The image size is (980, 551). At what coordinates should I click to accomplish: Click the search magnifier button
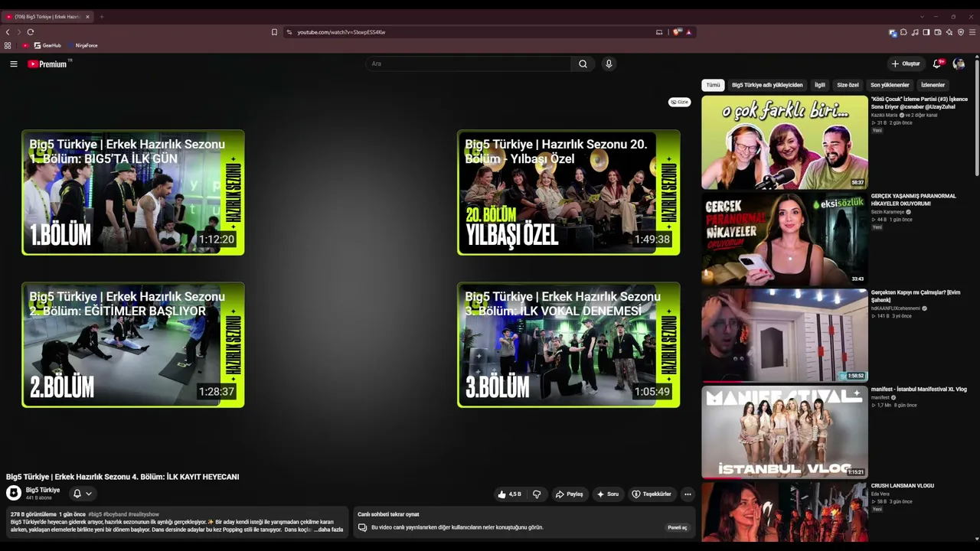(x=583, y=64)
